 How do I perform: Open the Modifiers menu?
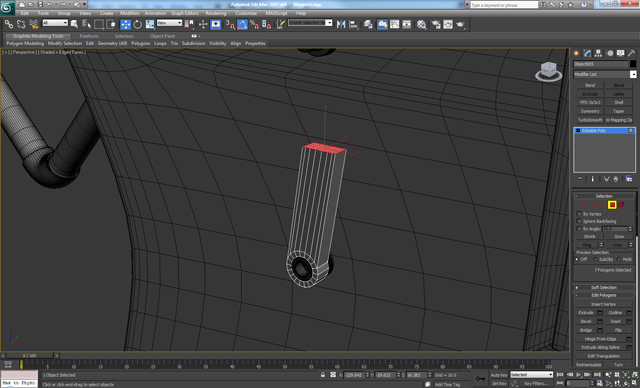point(130,13)
